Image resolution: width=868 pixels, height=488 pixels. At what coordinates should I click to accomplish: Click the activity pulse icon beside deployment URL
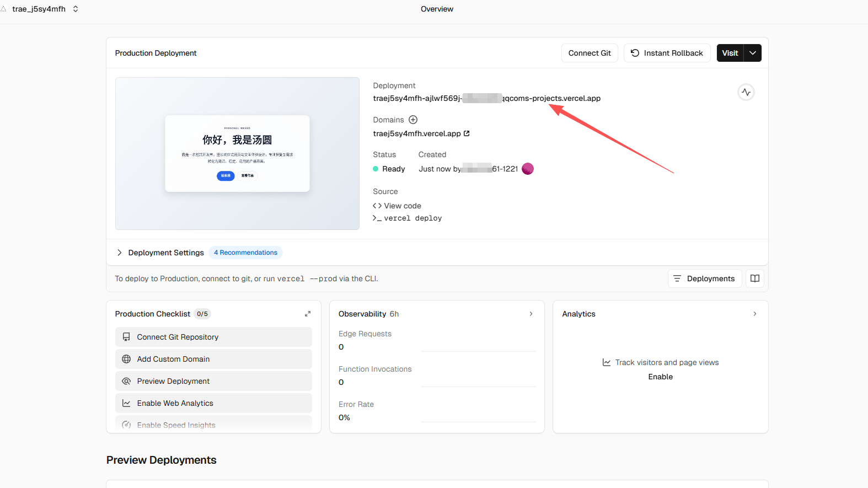click(x=746, y=92)
